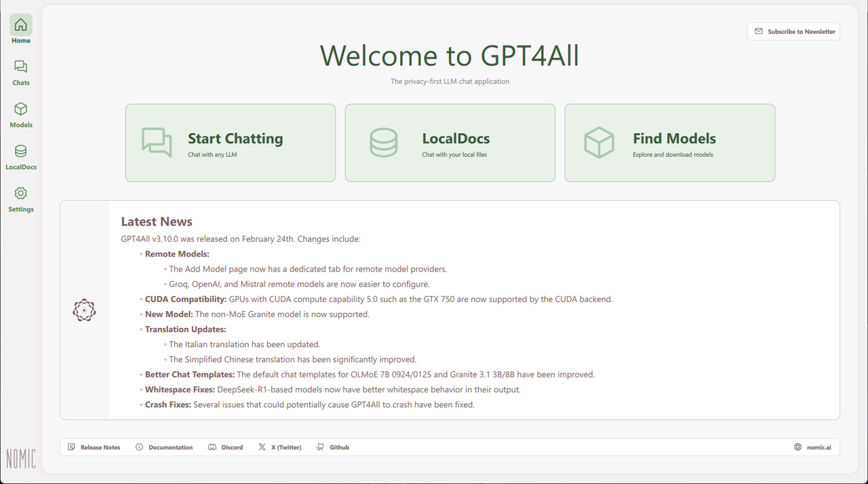Click the 'Simplified Chinese translation' line

click(292, 360)
